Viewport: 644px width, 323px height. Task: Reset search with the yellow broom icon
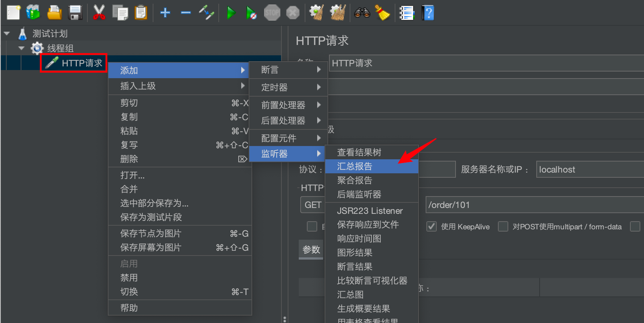click(x=382, y=13)
